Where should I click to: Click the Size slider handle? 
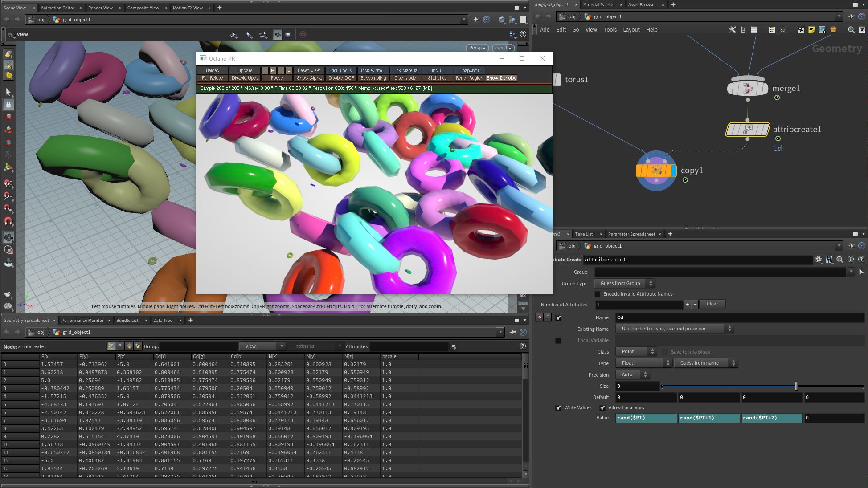[796, 386]
